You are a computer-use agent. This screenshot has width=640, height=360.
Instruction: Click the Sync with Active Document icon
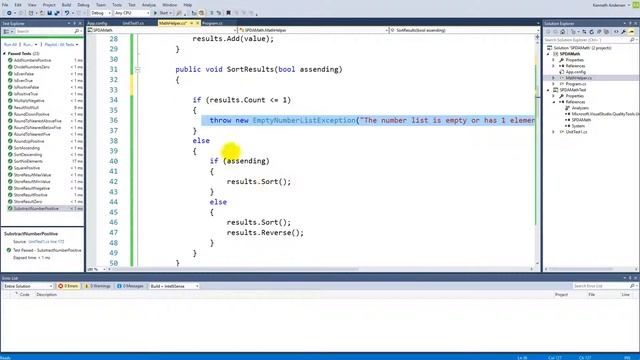pos(584,32)
